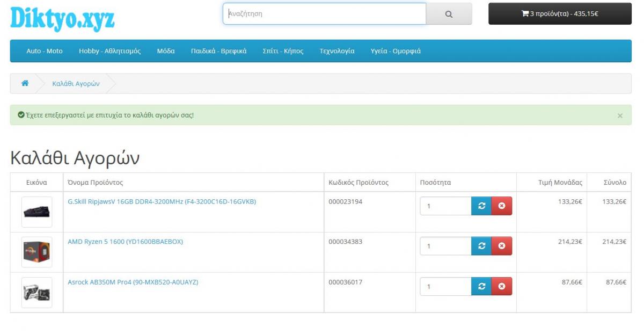644x334 pixels.
Task: Click the AMD Ryzen box thumbnail
Action: 37,252
